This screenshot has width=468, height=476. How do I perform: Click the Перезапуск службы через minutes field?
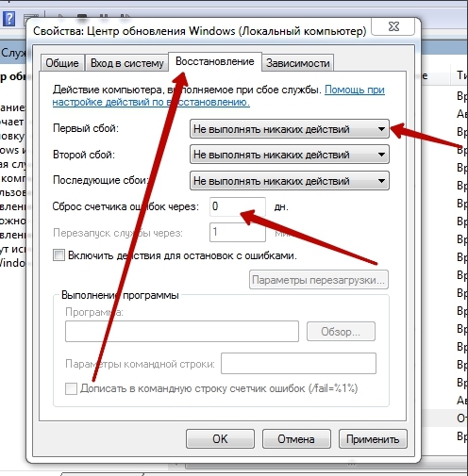[238, 232]
